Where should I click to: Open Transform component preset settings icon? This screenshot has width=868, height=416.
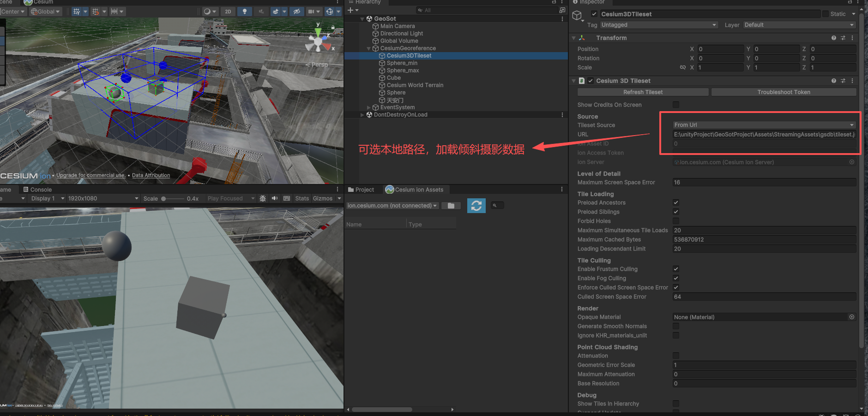point(843,38)
